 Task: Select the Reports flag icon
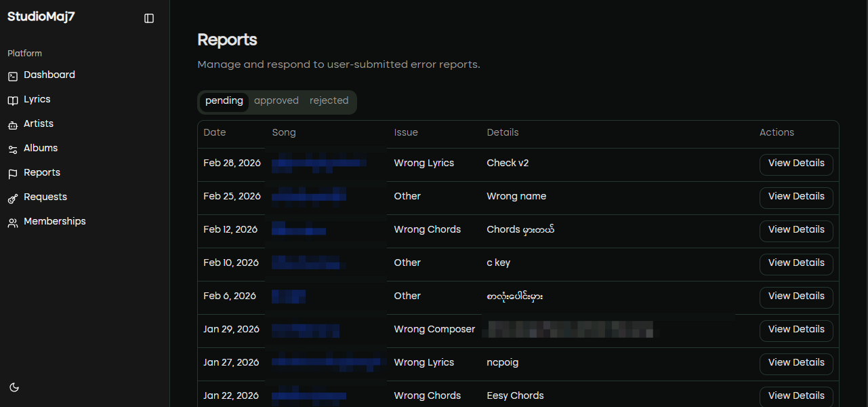12,172
